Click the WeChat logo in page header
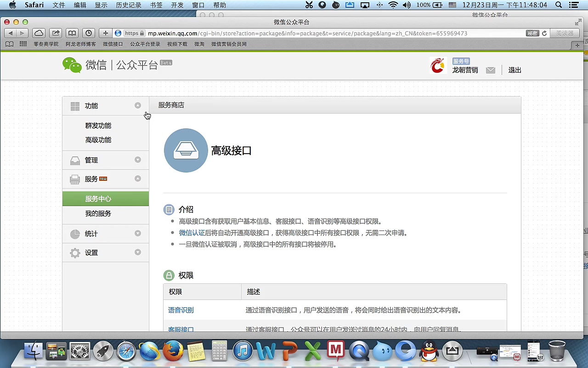The width and height of the screenshot is (588, 368). pyautogui.click(x=72, y=65)
